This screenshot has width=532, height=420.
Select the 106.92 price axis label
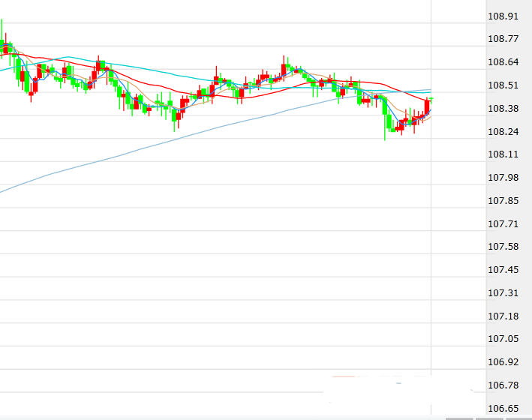(x=503, y=362)
